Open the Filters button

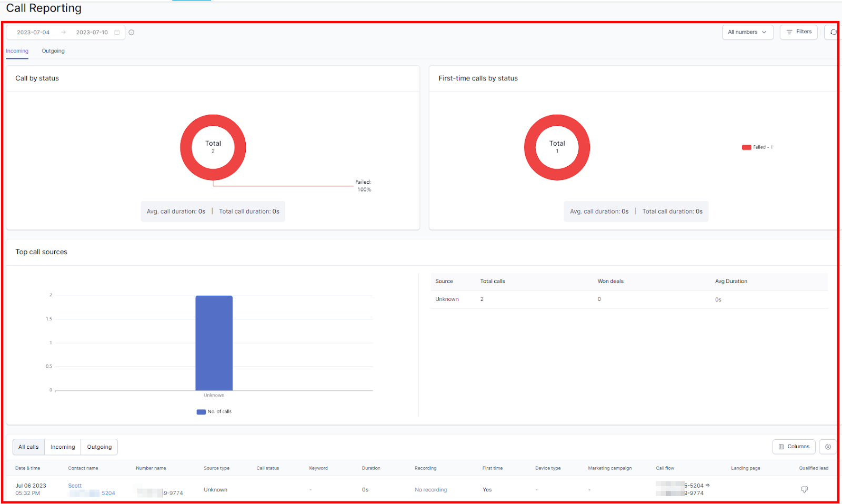coord(798,32)
